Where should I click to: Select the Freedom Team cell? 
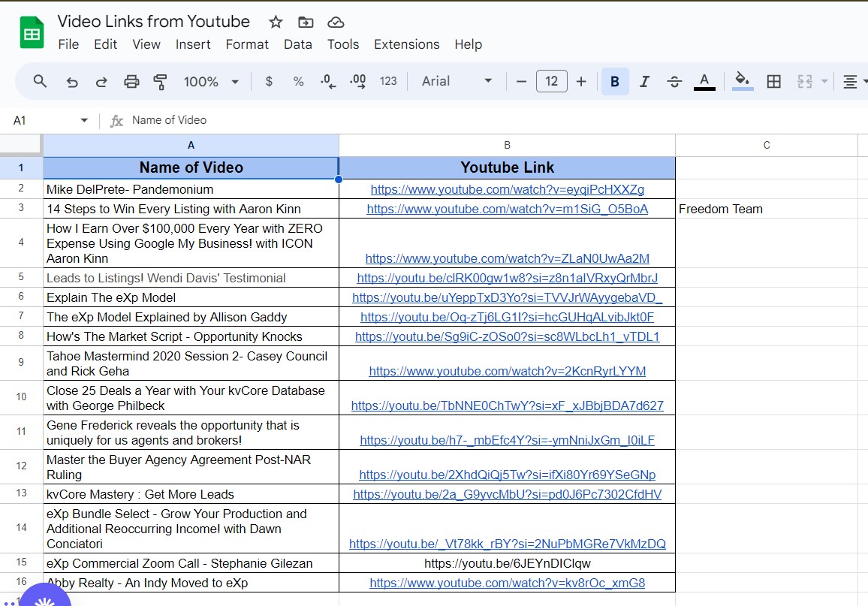(x=767, y=209)
